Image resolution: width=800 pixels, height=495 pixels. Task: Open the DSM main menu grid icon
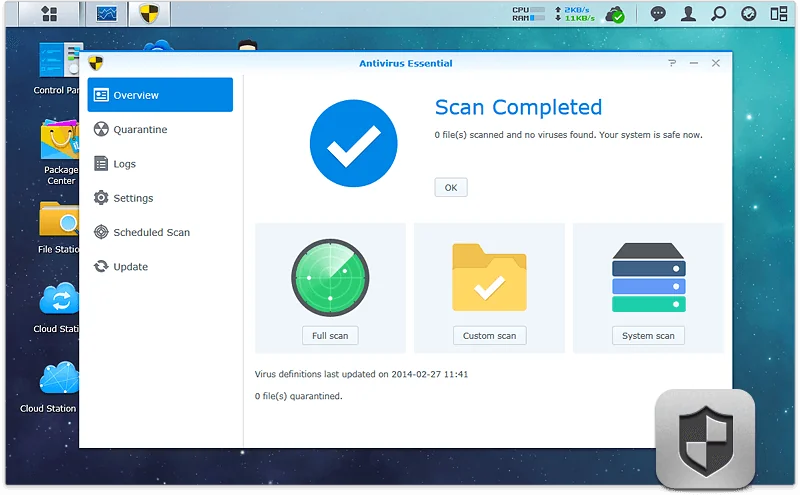pyautogui.click(x=49, y=14)
